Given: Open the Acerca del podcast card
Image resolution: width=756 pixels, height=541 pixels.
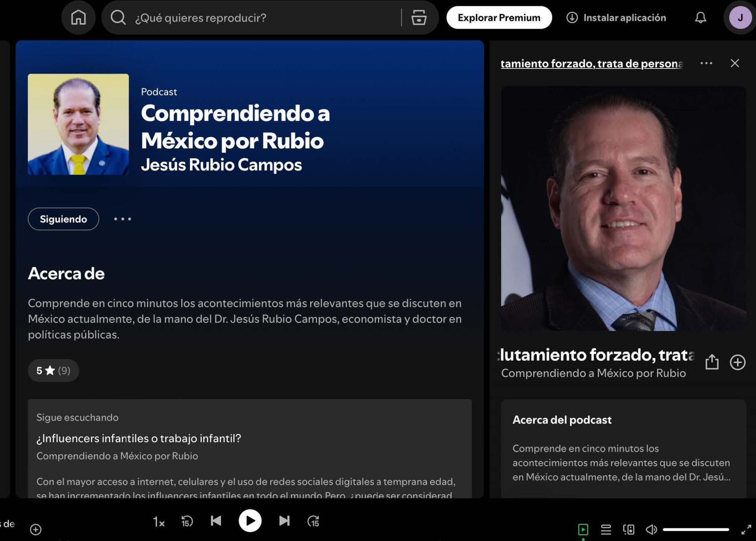Looking at the screenshot, I should click(623, 449).
